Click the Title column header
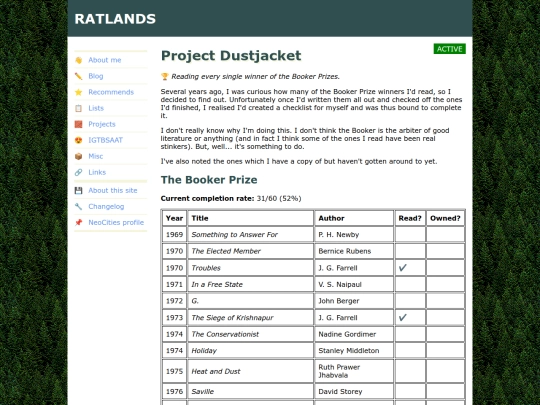Image resolution: width=540 pixels, height=405 pixels. 250,218
